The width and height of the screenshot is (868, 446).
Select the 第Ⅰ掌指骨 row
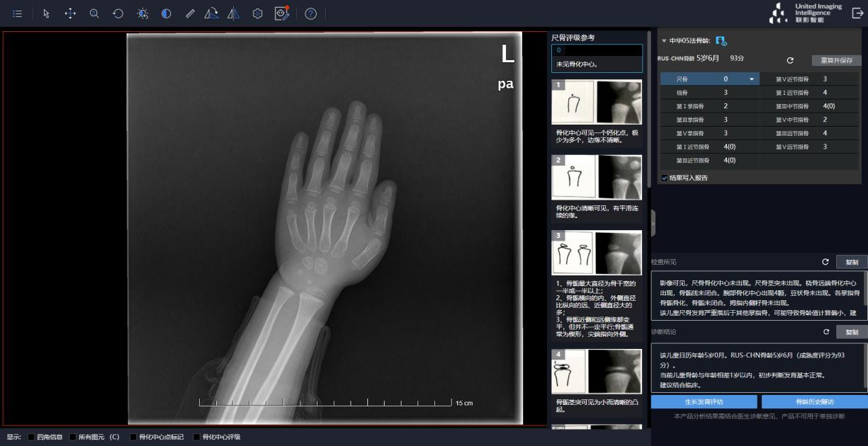tap(710, 106)
